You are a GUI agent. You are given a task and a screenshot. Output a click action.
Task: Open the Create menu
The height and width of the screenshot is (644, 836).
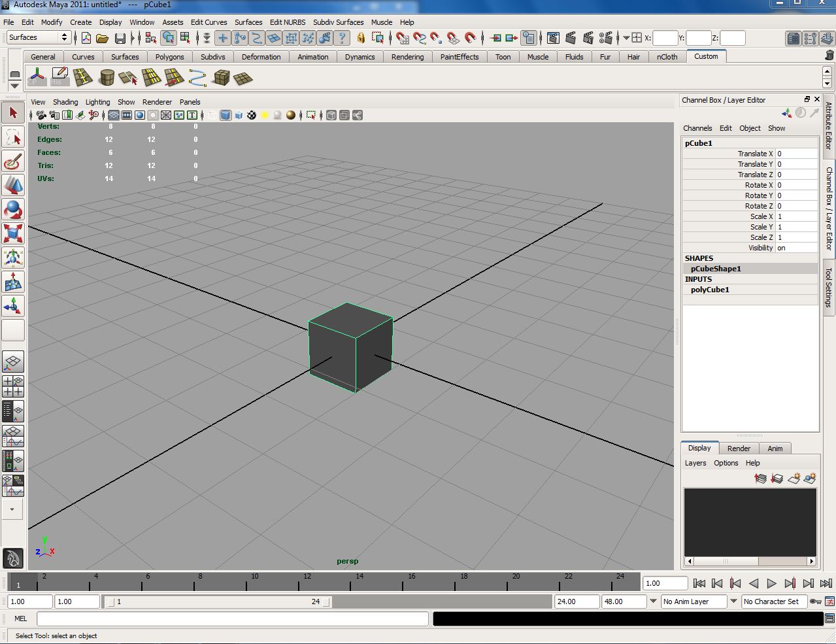point(81,22)
